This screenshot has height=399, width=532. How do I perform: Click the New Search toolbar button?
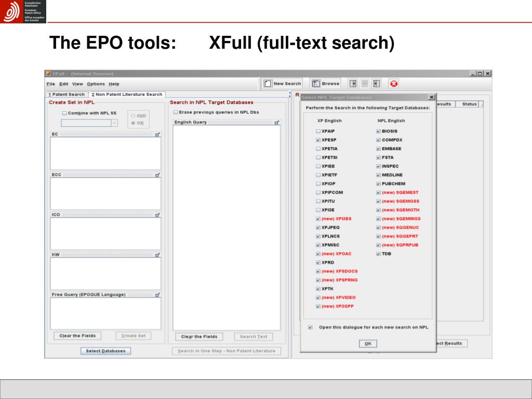coord(282,84)
